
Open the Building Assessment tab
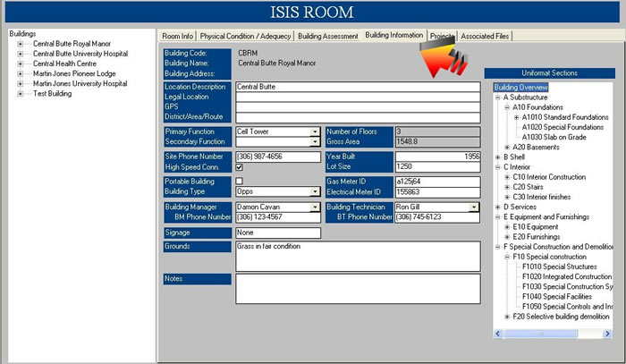pyautogui.click(x=328, y=36)
